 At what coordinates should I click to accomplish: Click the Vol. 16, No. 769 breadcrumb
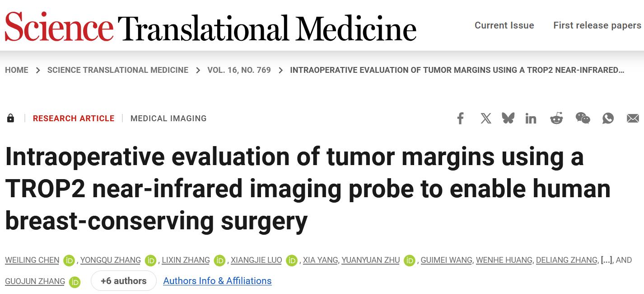pos(239,70)
